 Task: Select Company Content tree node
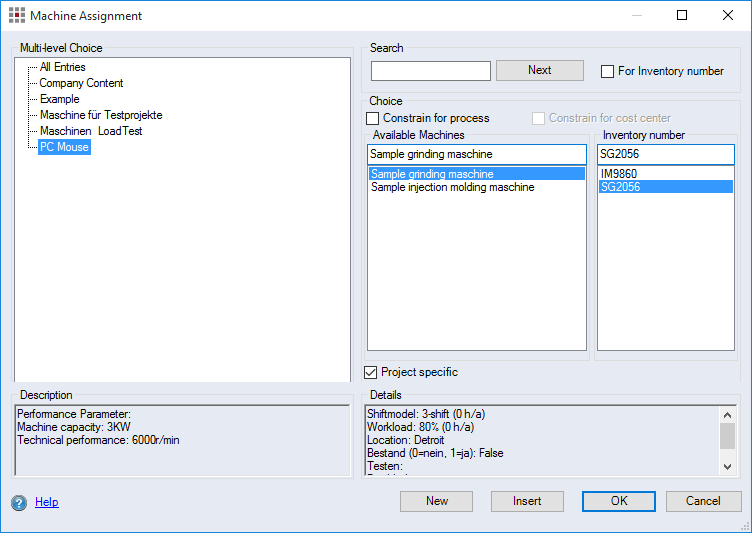coord(81,83)
